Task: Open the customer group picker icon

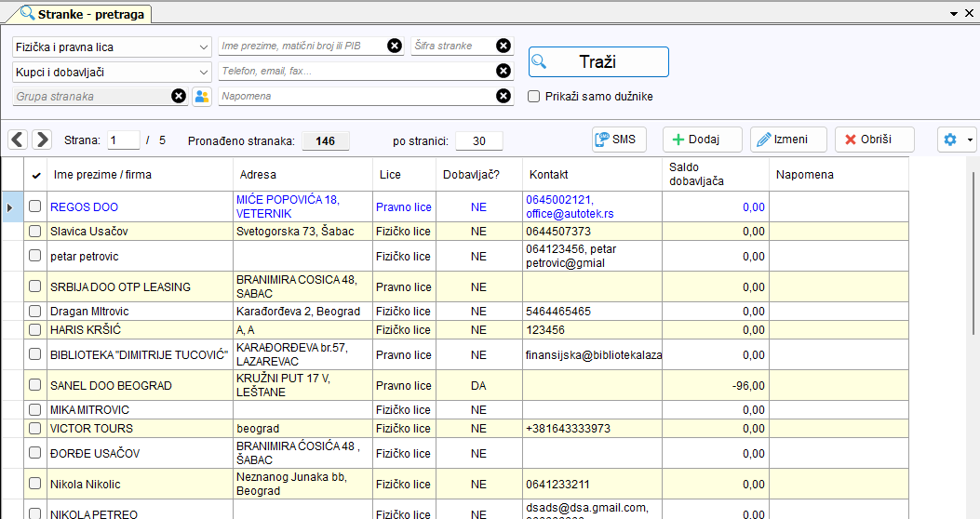Action: click(201, 96)
